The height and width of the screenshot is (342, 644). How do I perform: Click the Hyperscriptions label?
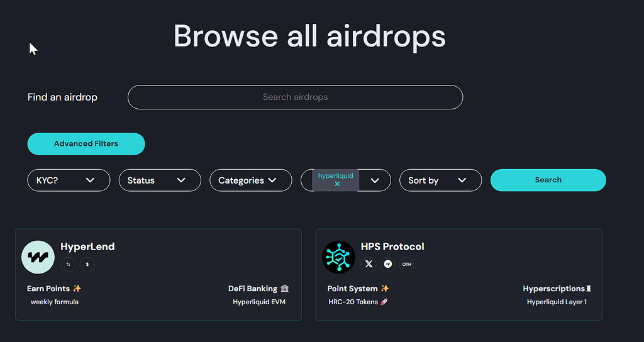click(557, 289)
